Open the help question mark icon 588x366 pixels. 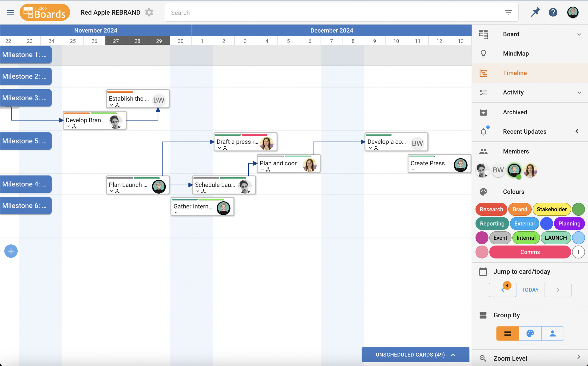[x=553, y=12]
